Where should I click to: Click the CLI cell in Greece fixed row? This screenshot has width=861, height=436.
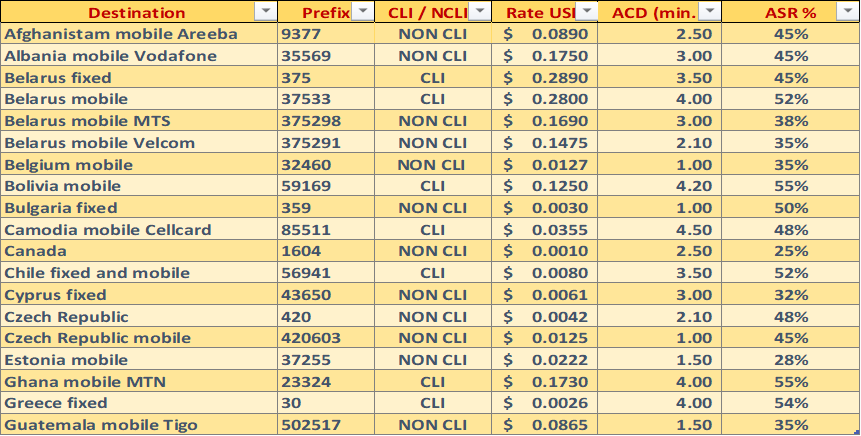433,403
